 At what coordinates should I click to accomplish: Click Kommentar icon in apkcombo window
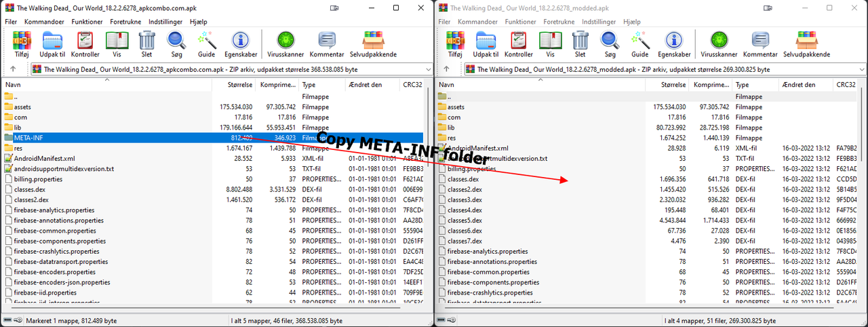pos(327,44)
